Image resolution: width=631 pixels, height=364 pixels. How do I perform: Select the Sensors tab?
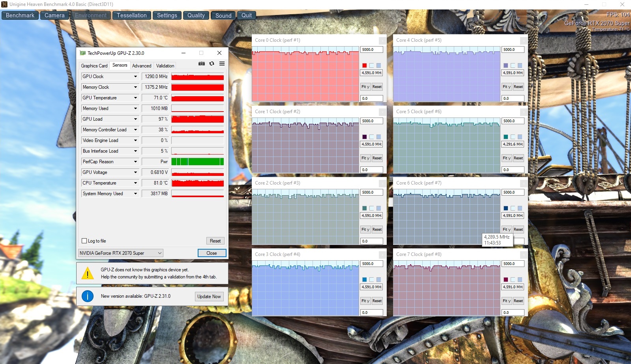click(120, 65)
